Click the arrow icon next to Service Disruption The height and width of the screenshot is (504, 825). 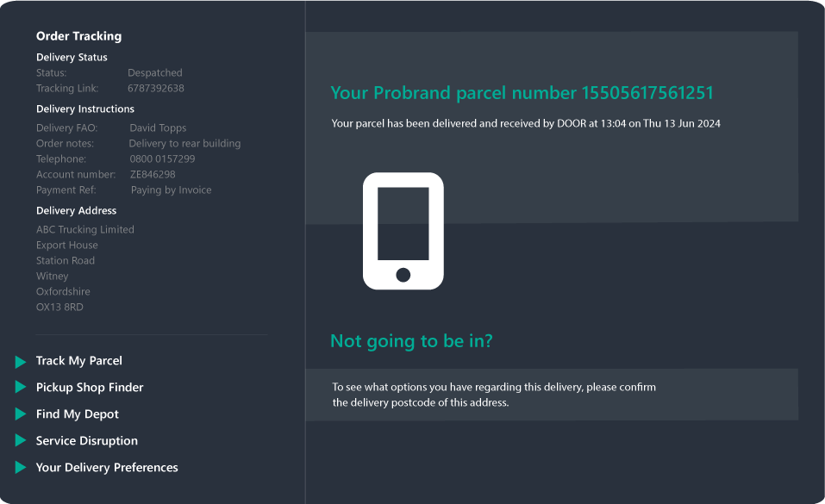19,441
